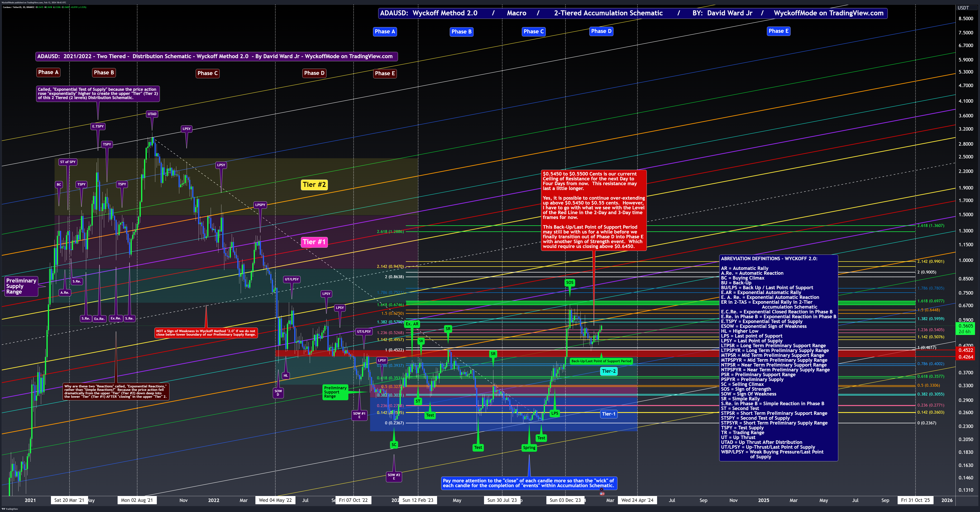
Task: Click the HL callout label
Action: point(286,376)
